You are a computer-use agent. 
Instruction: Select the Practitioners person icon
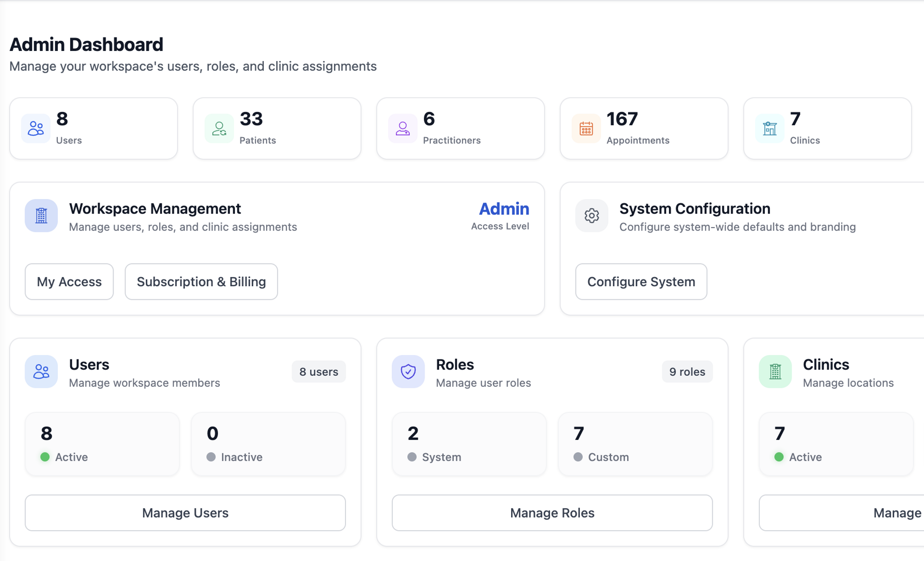(403, 128)
